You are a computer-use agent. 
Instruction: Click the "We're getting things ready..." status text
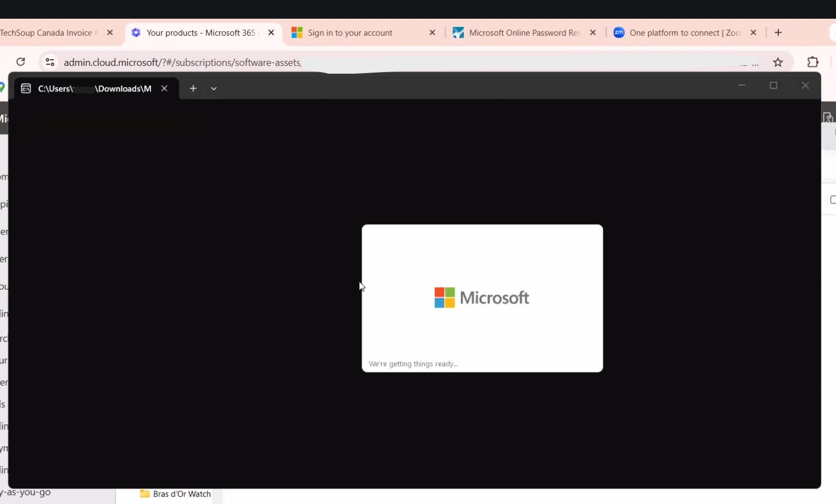click(413, 364)
